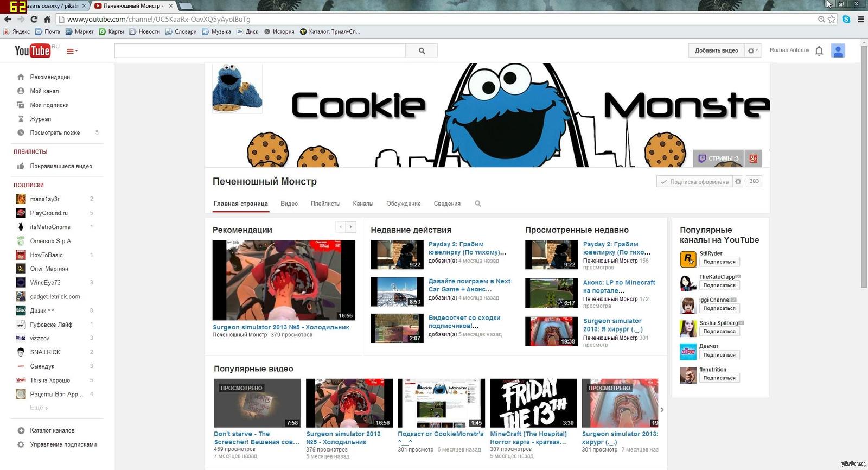The width and height of the screenshot is (868, 470).
Task: Open Журнал history in sidebar
Action: (40, 119)
